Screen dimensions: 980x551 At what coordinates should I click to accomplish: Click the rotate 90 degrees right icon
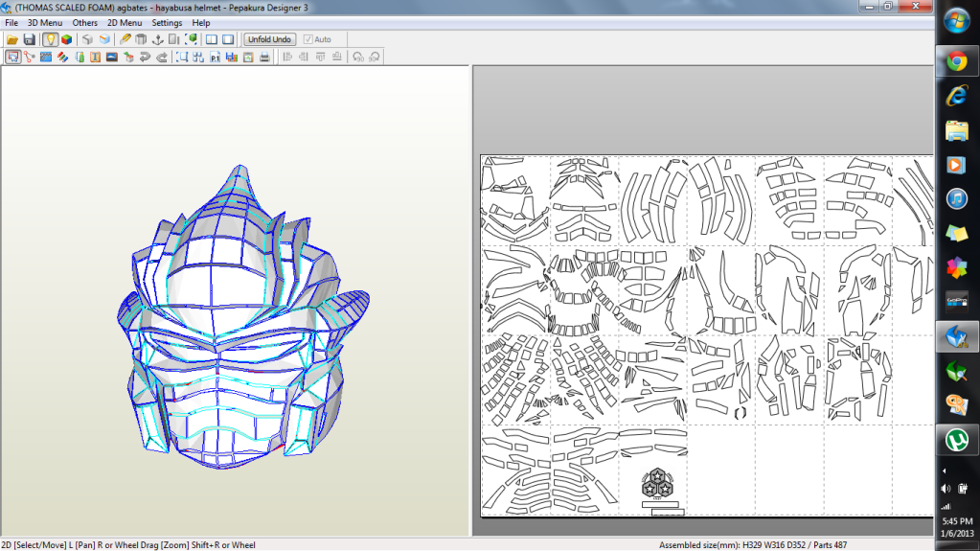click(x=375, y=57)
